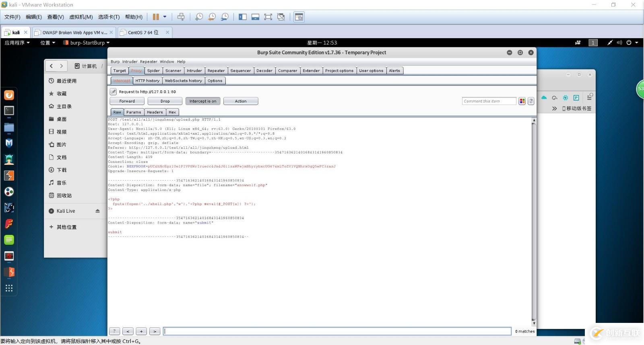Open the help question mark icon beside comment field
644x345 pixels.
coord(531,101)
